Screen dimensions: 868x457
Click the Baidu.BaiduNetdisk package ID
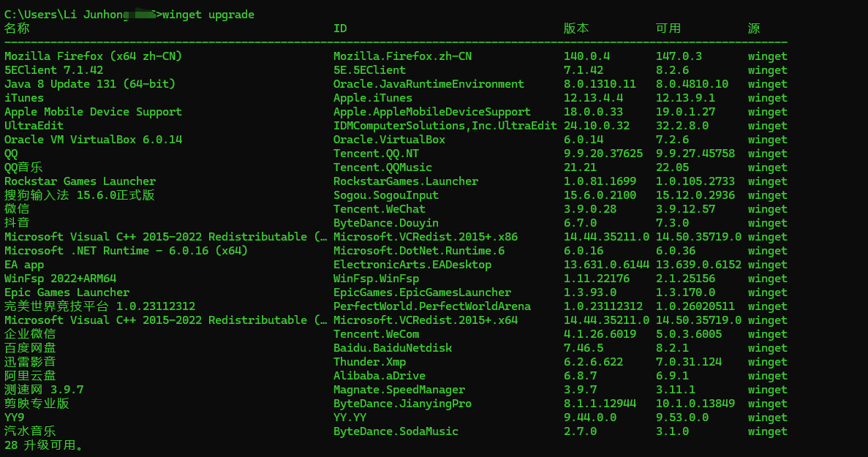click(x=393, y=348)
